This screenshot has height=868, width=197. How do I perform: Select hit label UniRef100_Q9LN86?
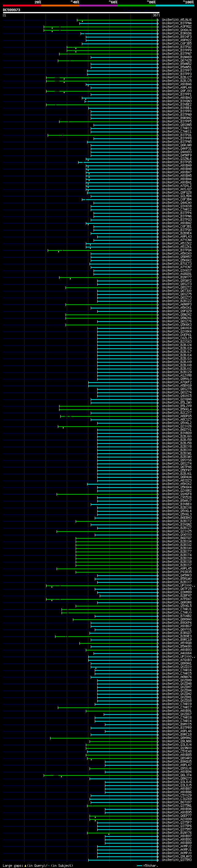(176, 741)
